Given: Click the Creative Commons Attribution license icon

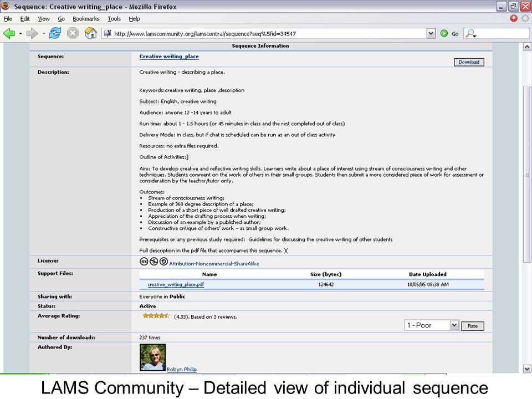Looking at the screenshot, I should tap(144, 262).
